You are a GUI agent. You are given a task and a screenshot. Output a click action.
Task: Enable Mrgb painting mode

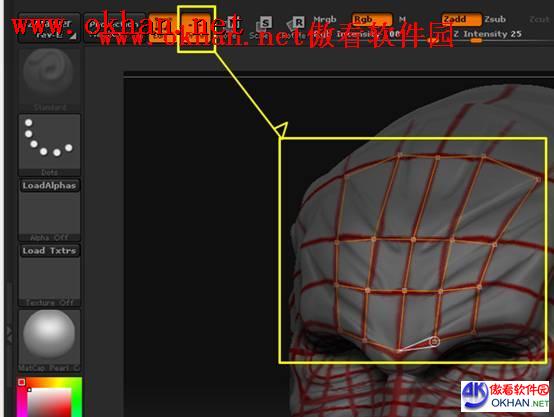(324, 19)
